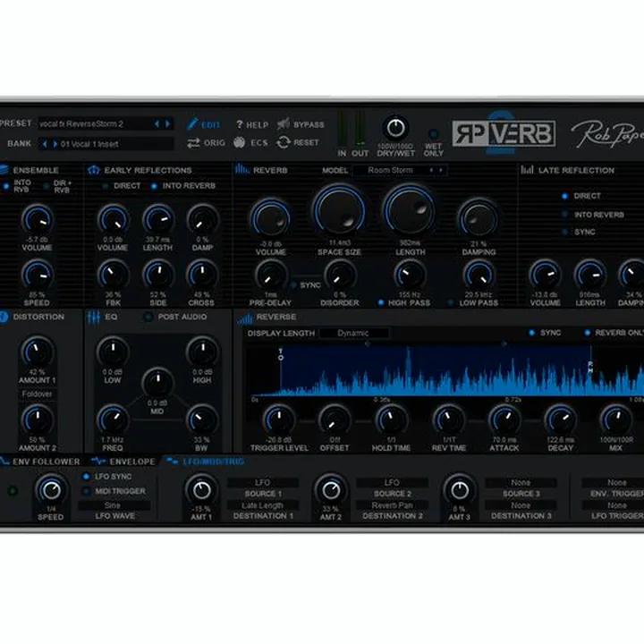Click the Reverb Length knob
The image size is (644, 644).
tap(410, 210)
